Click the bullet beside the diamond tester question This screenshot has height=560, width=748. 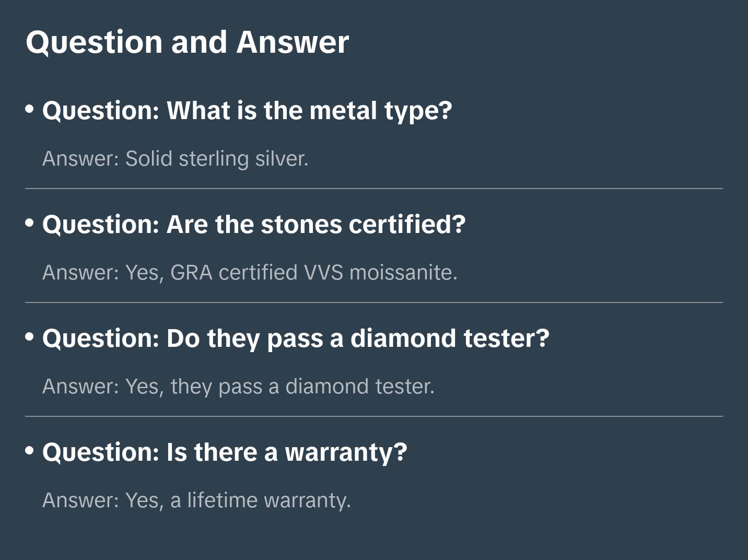pyautogui.click(x=30, y=337)
